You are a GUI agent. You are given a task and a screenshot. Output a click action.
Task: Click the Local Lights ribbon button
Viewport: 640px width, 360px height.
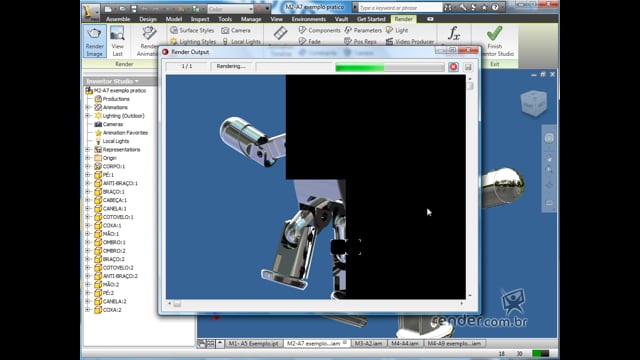click(x=241, y=41)
